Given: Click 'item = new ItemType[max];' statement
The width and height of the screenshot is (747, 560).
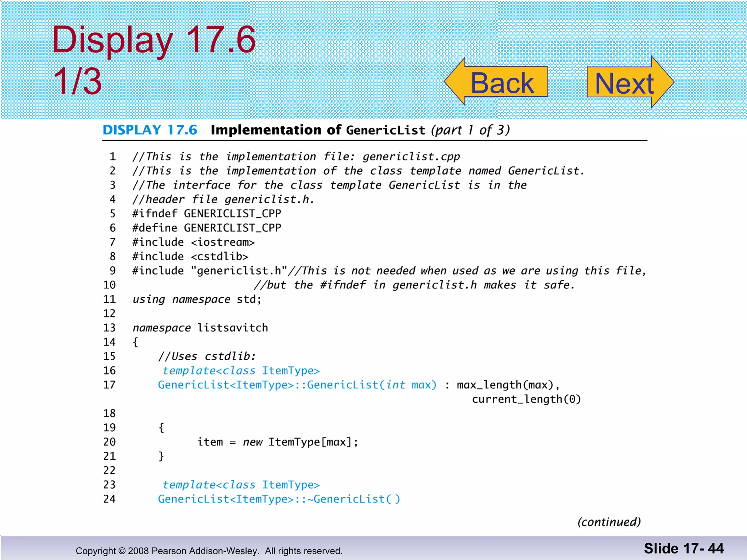Looking at the screenshot, I should [277, 442].
